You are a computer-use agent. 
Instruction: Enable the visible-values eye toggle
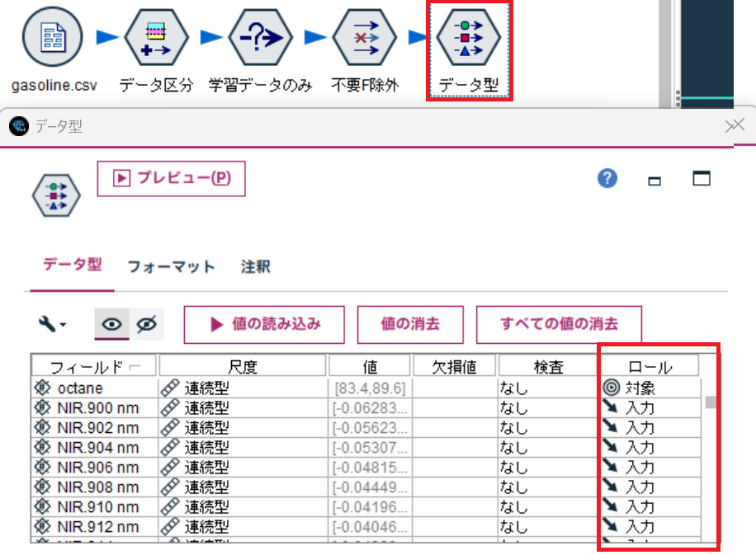click(112, 324)
